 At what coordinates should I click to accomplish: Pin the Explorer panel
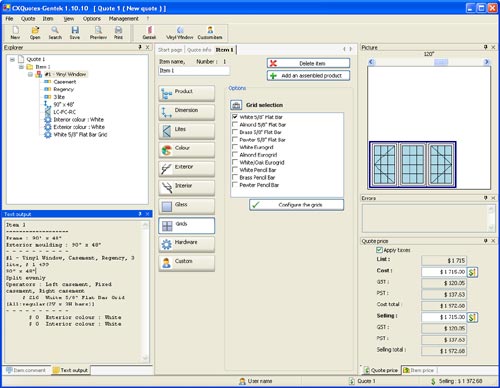click(x=140, y=47)
